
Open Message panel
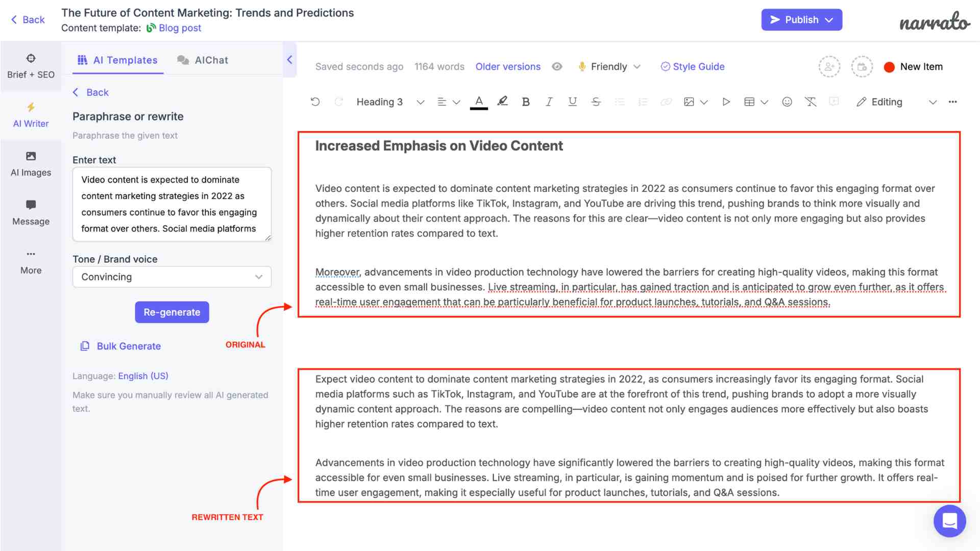(x=31, y=213)
